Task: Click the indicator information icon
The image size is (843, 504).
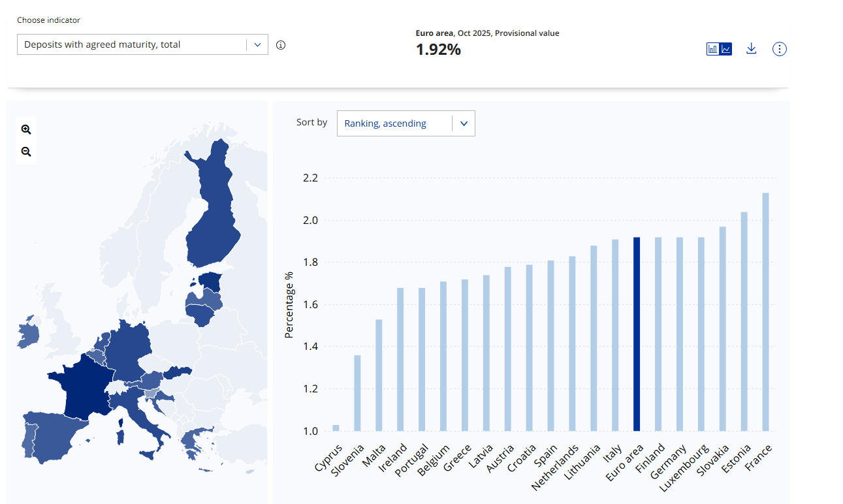Action: [281, 45]
